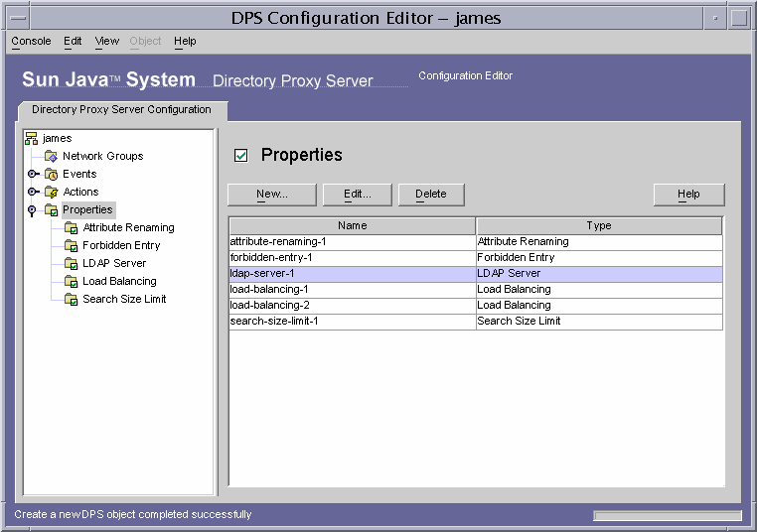Click Forbidden Entry type cell
The height and width of the screenshot is (532, 757).
point(599,258)
